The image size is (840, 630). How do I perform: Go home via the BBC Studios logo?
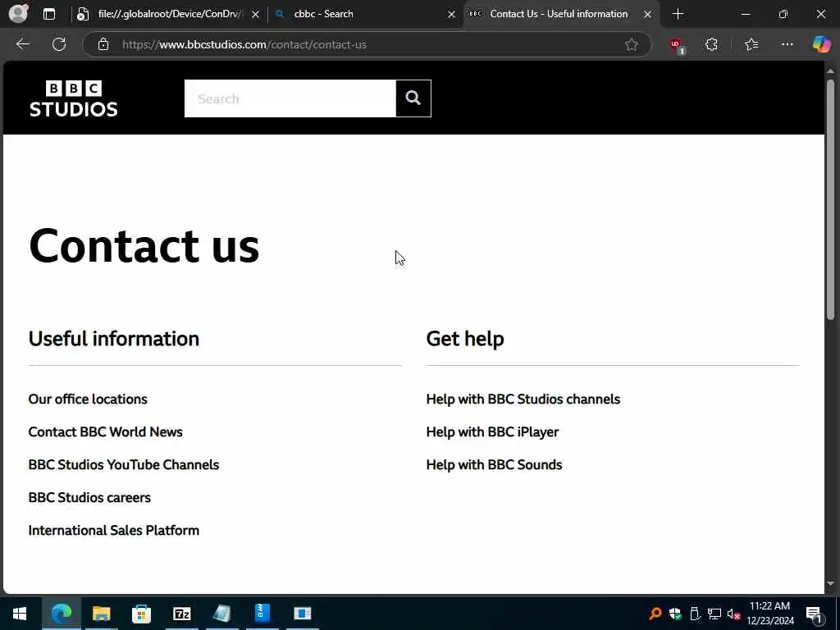coord(73,98)
